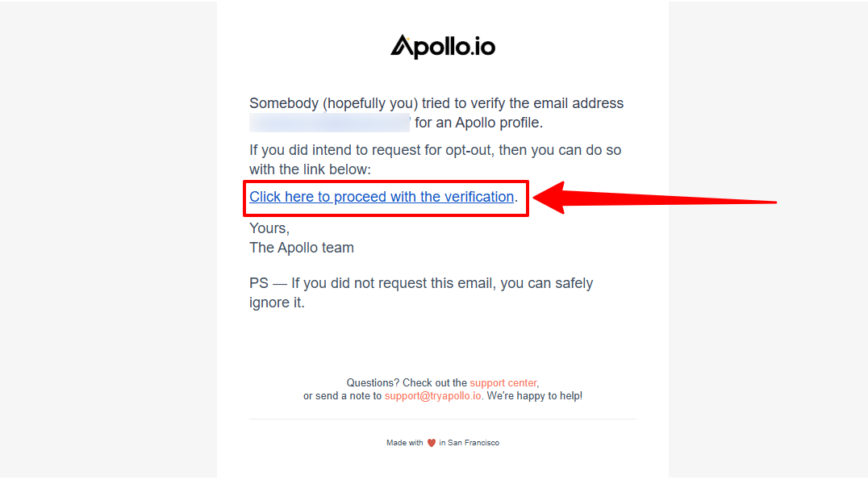Click the red arrow annotation head
Image resolution: width=868 pixels, height=480 pixels.
[x=549, y=198]
